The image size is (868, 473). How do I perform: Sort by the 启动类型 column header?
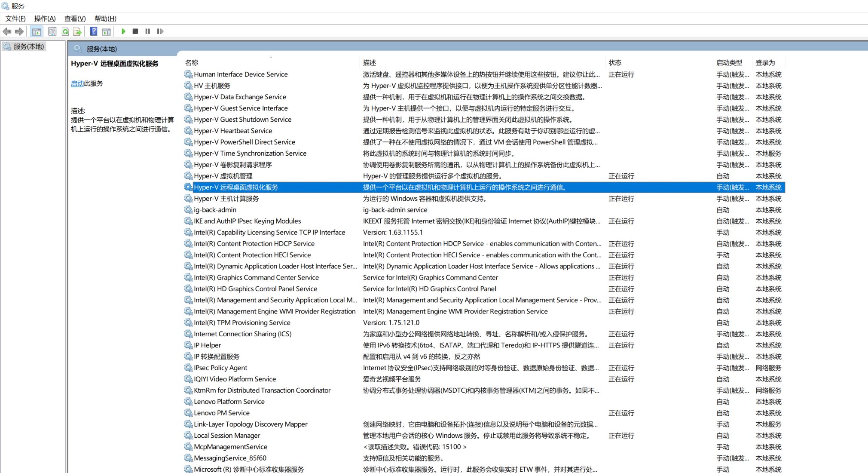729,63
